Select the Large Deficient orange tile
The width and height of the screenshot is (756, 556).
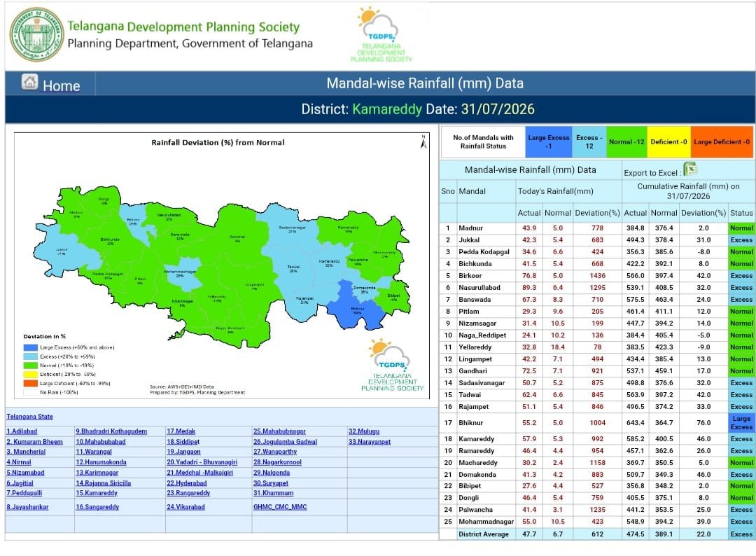pos(721,141)
